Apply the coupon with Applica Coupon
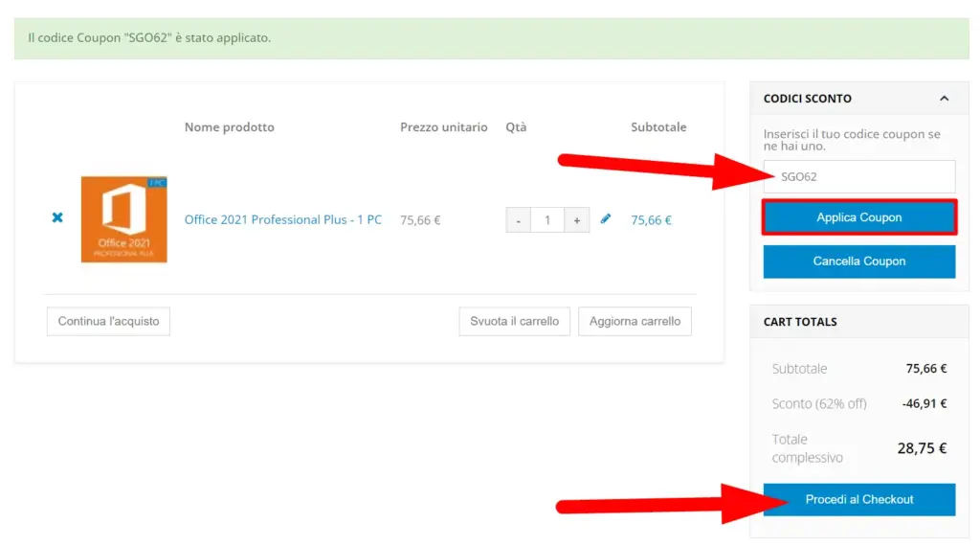Screen dimensions: 980x546 pyautogui.click(x=859, y=217)
